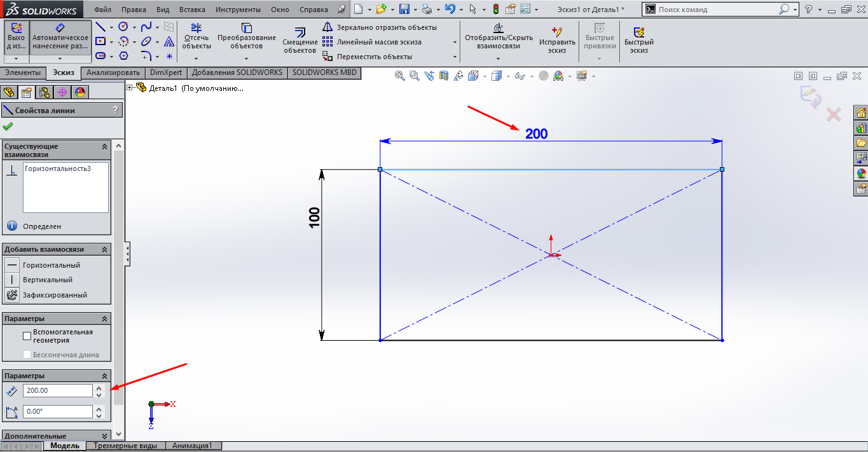Open the Файл menu
868x452 pixels.
(102, 10)
